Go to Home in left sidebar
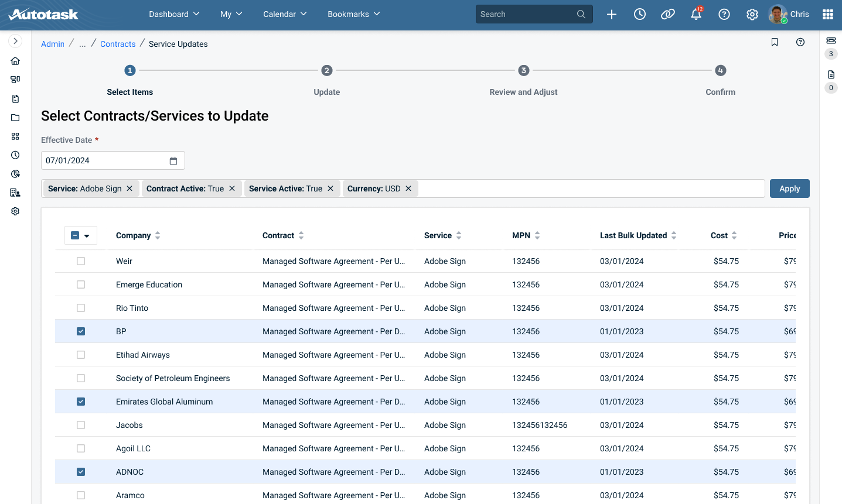Viewport: 842px width, 504px height. coord(15,61)
